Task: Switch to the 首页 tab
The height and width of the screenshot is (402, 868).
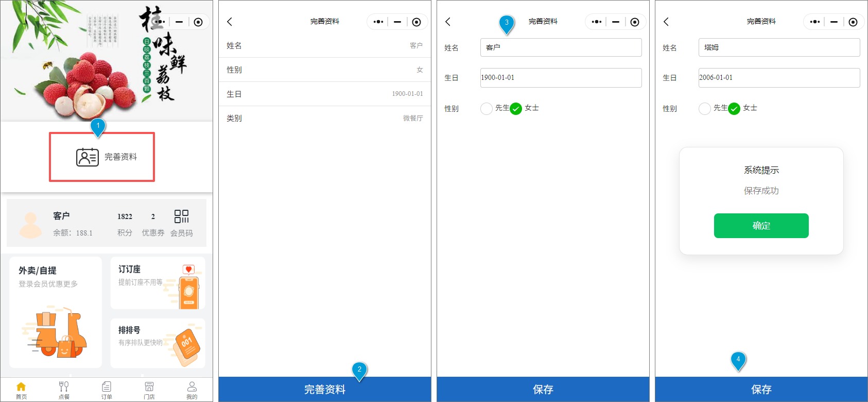Action: (21, 390)
